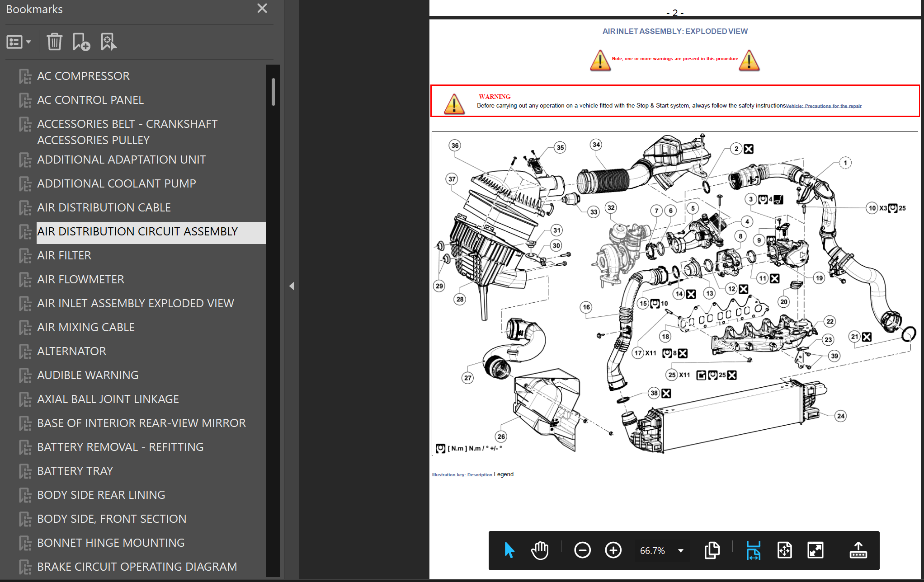This screenshot has width=924, height=582.
Task: Go to ALTERNATOR bookmark
Action: tap(71, 351)
